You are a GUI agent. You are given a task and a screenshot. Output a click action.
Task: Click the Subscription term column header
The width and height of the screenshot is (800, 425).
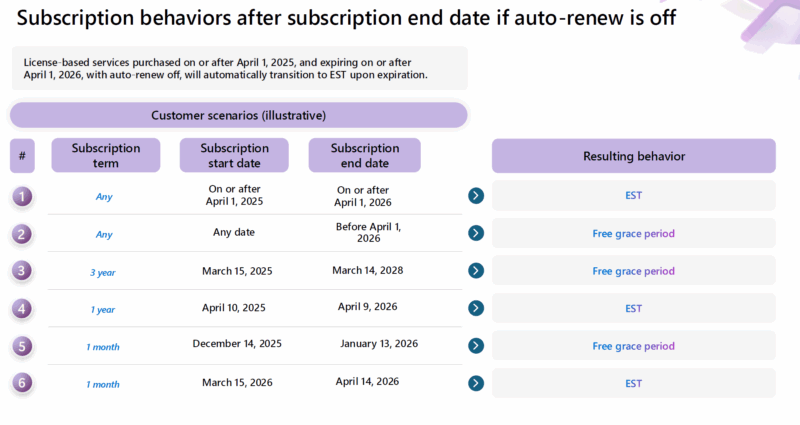[106, 156]
